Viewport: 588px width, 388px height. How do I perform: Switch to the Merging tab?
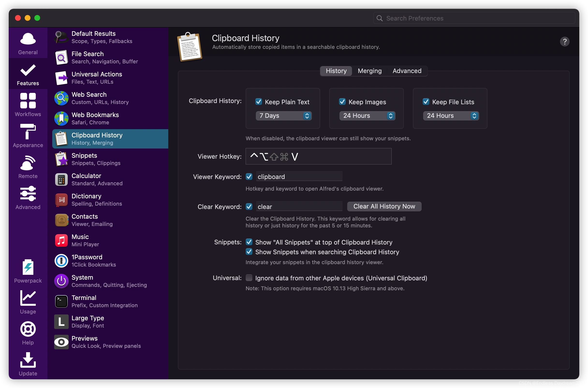coord(369,71)
